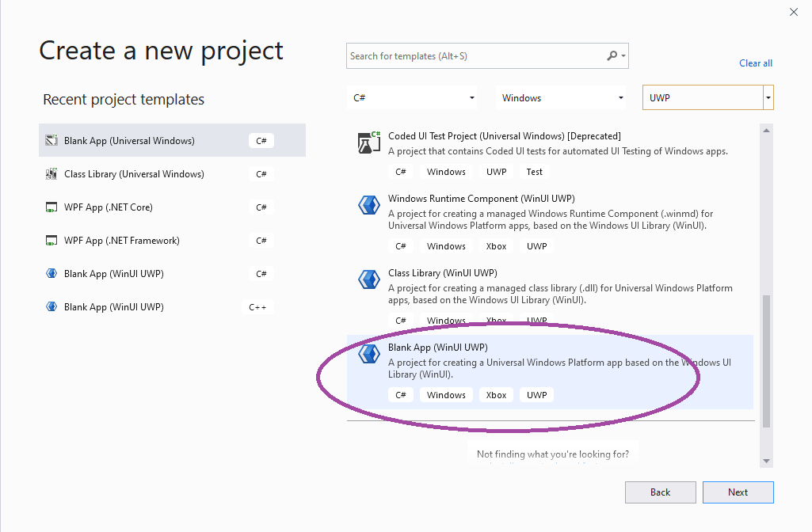Click the UWP tag on Coded UI Test Project
Image resolution: width=812 pixels, height=532 pixels.
[x=497, y=172]
